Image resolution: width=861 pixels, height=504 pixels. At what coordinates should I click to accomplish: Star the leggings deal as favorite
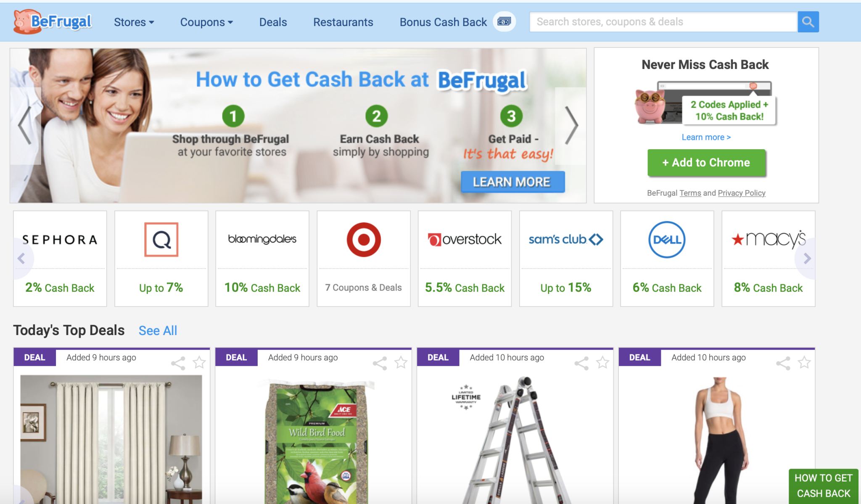[804, 362]
